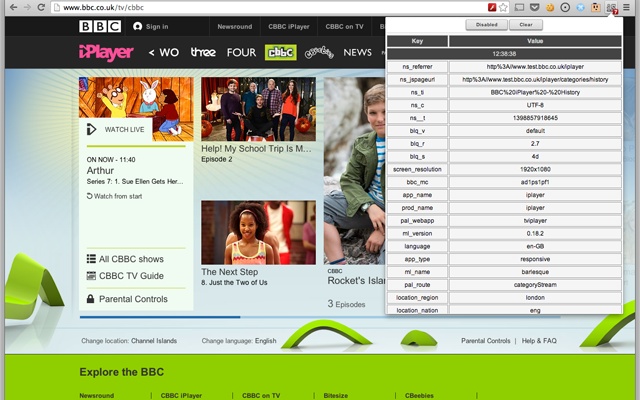640x400 pixels.
Task: Click the Arthur programme title
Action: tap(100, 171)
